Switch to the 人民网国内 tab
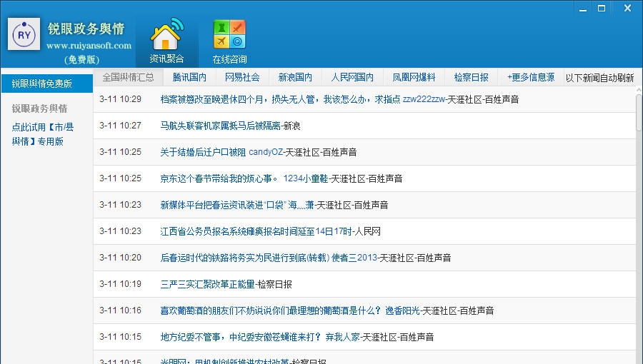 (x=352, y=77)
